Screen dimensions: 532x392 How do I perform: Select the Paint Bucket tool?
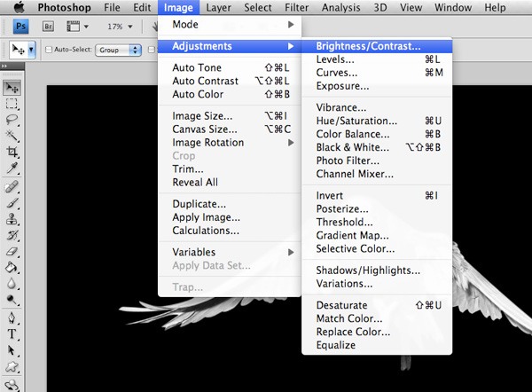[12, 268]
